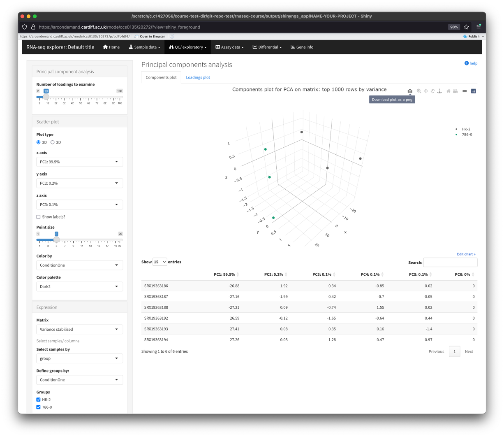Uncheck the HK-2 group checkbox
The width and height of the screenshot is (504, 437).
pos(39,400)
